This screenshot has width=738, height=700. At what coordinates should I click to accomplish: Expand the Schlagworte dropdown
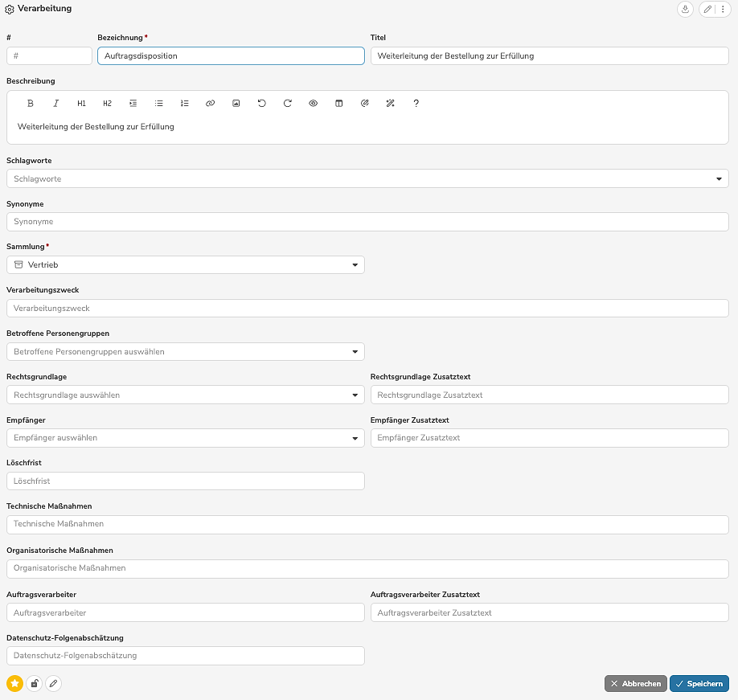pyautogui.click(x=719, y=179)
